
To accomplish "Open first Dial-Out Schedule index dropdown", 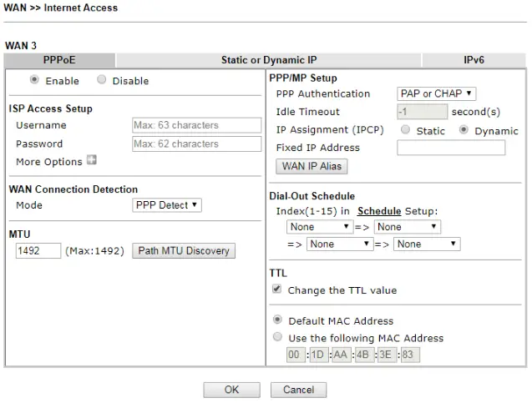I will (320, 227).
